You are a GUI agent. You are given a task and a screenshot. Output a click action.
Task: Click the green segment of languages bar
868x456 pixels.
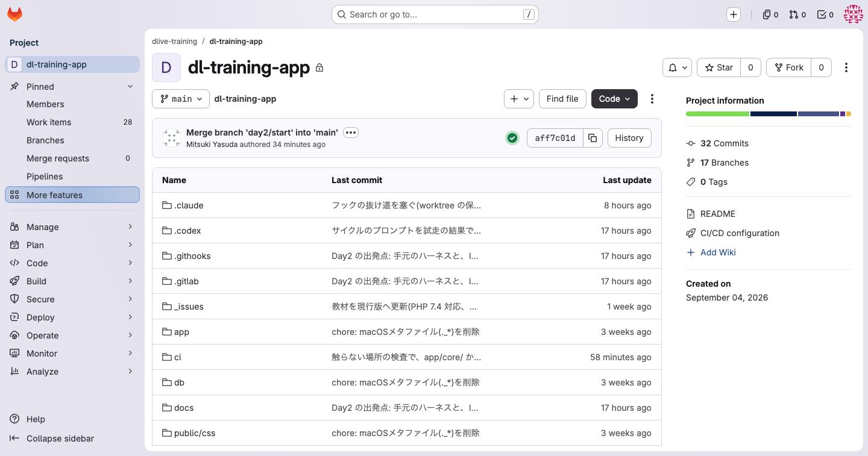717,114
